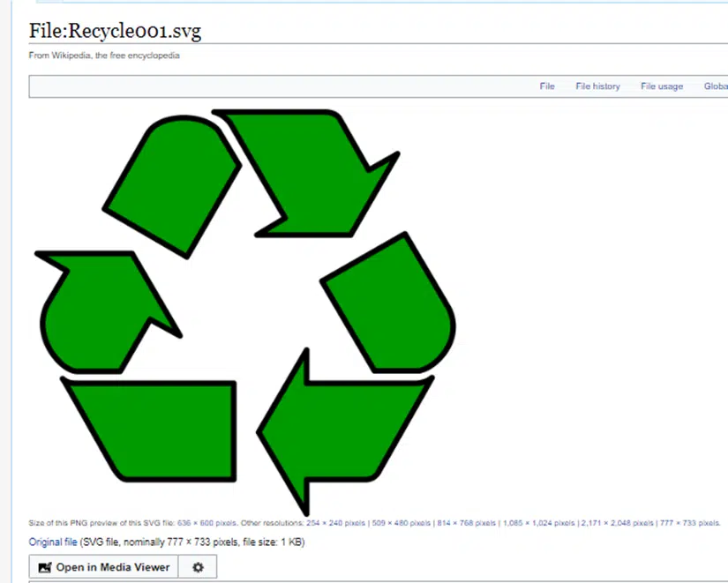Viewport: 728px width, 583px height.
Task: Switch to the File tab
Action: (x=547, y=86)
